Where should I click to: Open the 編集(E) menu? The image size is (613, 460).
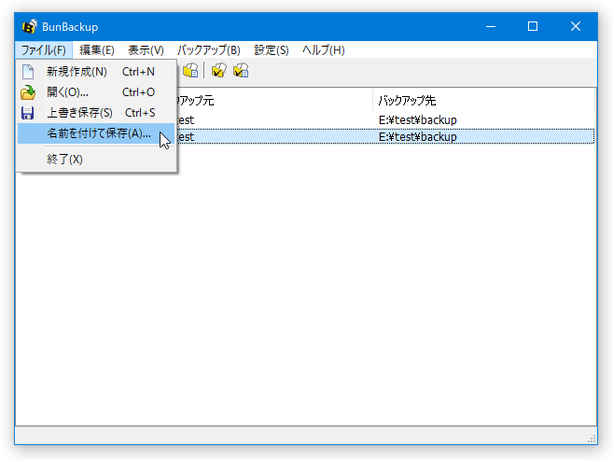(x=97, y=50)
